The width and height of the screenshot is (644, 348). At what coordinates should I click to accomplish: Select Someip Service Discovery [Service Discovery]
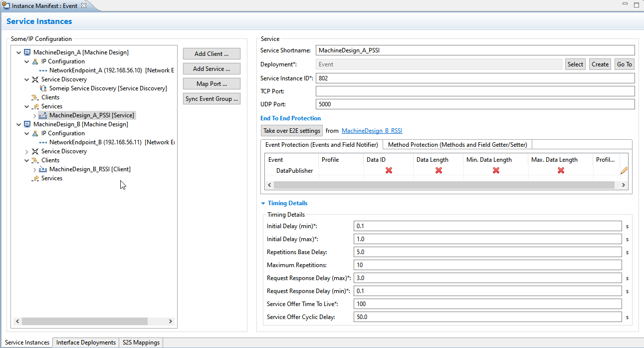pyautogui.click(x=108, y=88)
